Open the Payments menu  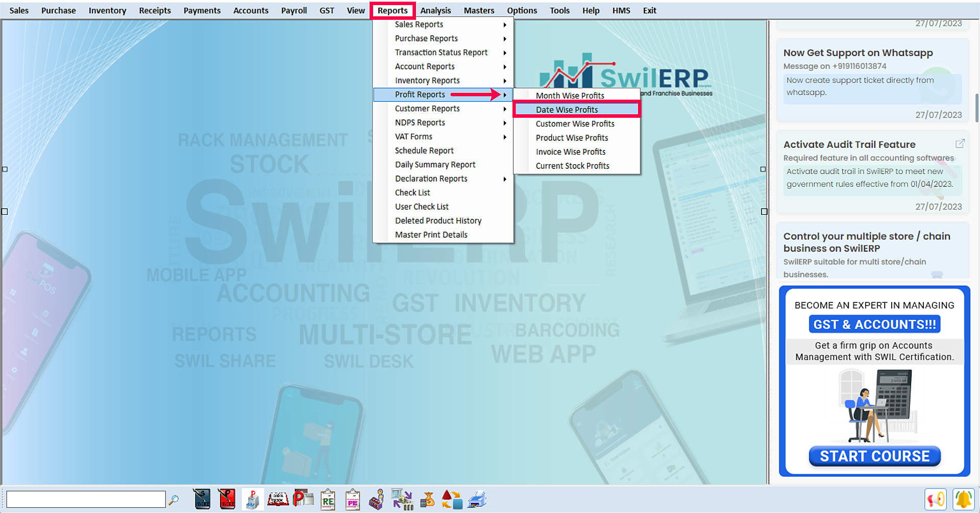(202, 10)
